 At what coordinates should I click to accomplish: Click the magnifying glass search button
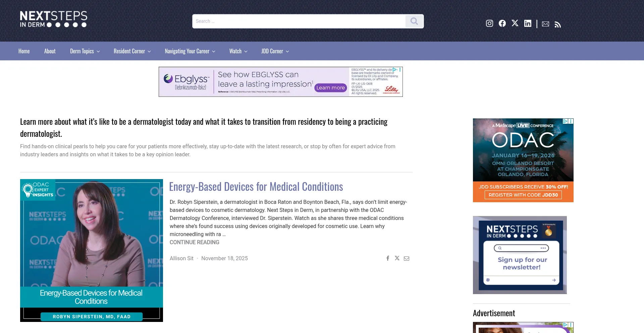(414, 21)
